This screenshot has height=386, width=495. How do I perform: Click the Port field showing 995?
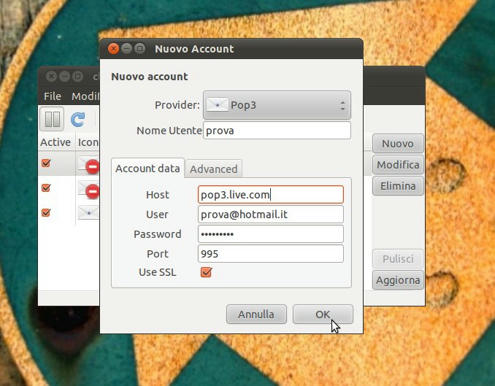click(271, 254)
